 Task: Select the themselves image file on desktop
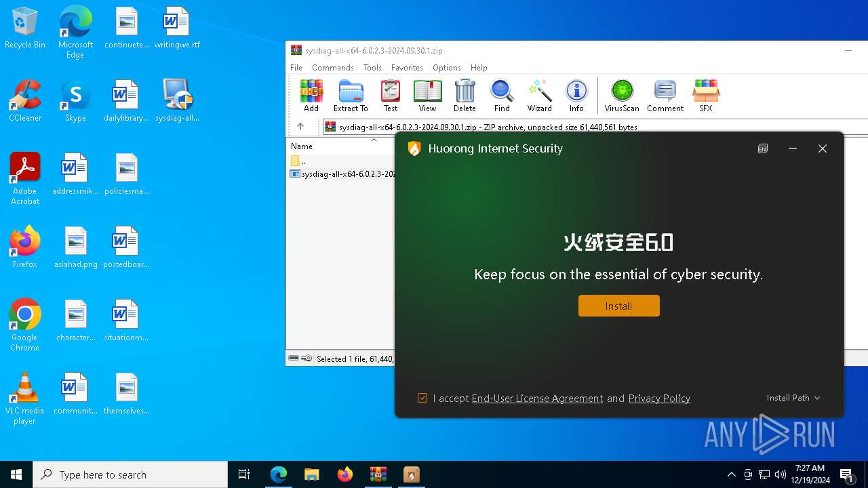pos(126,394)
